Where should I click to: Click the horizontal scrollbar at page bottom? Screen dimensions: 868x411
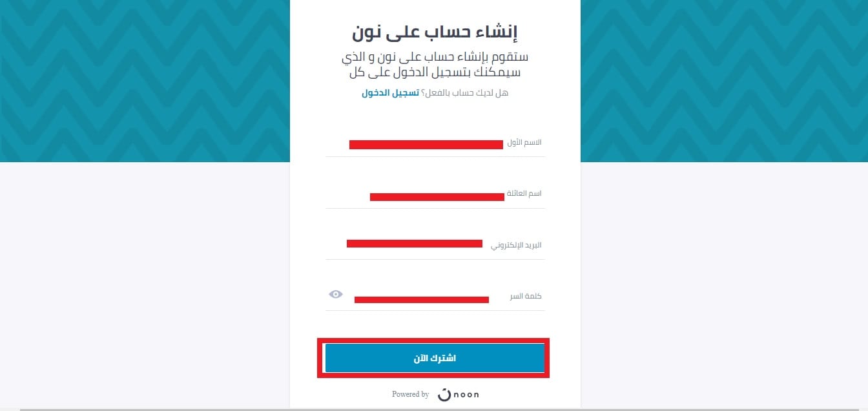(x=444, y=409)
